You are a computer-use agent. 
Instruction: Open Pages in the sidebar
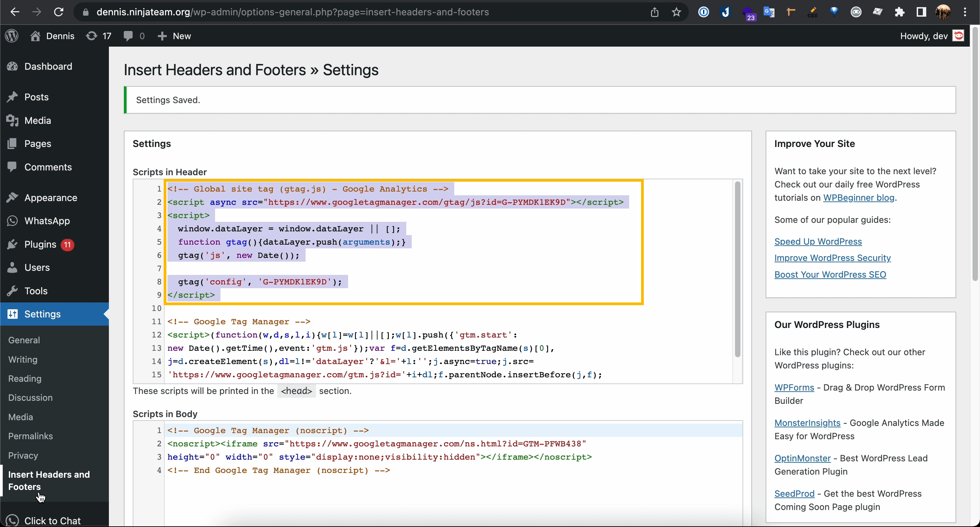click(x=54, y=144)
